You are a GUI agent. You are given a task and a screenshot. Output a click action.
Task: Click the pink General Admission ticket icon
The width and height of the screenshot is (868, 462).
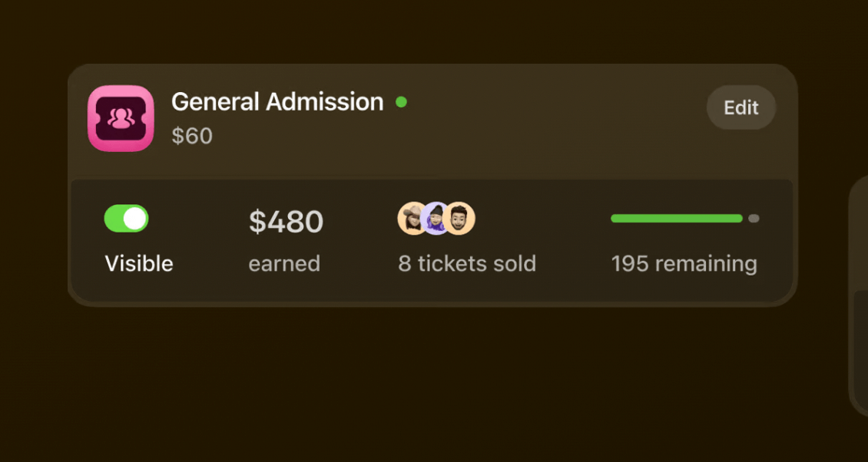pyautogui.click(x=121, y=118)
